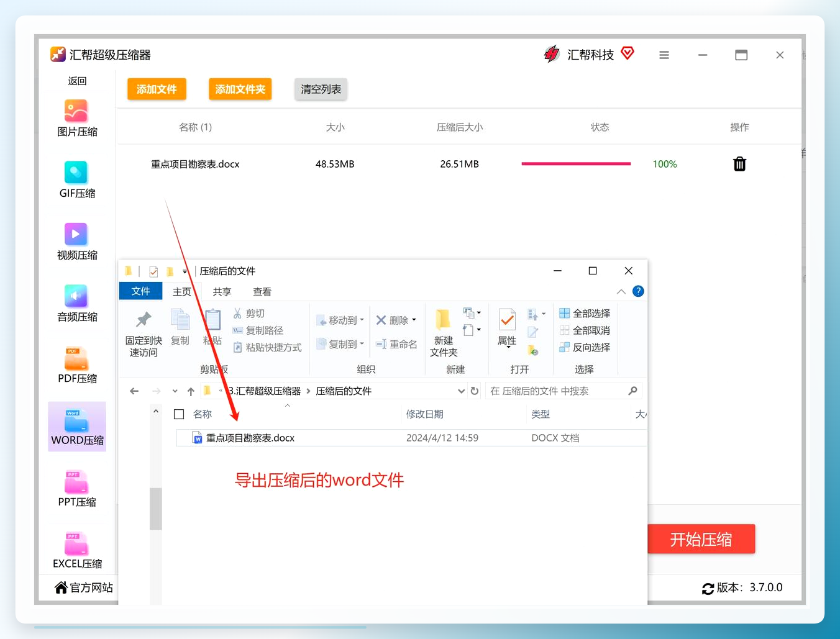Switch to the 共享 ribbon tab
The width and height of the screenshot is (840, 639).
pyautogui.click(x=222, y=292)
